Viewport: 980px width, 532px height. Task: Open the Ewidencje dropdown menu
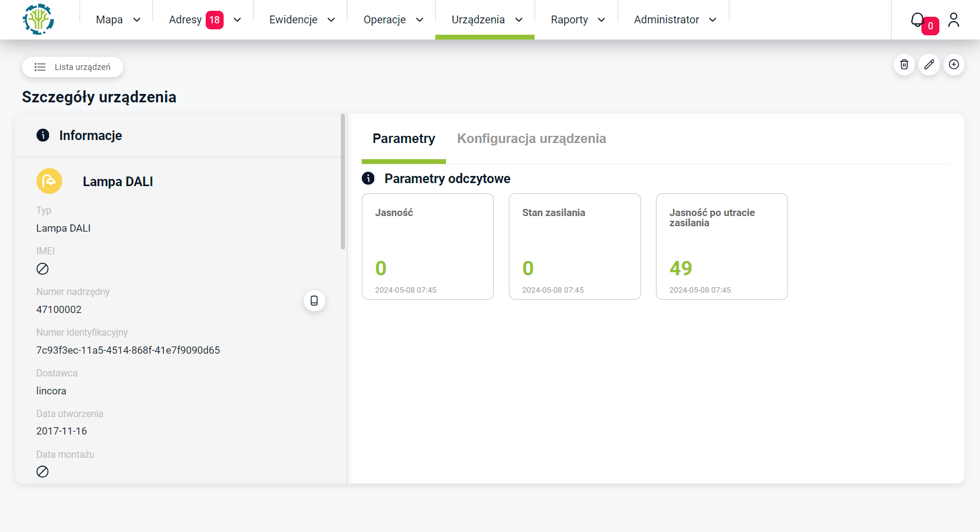coord(301,20)
